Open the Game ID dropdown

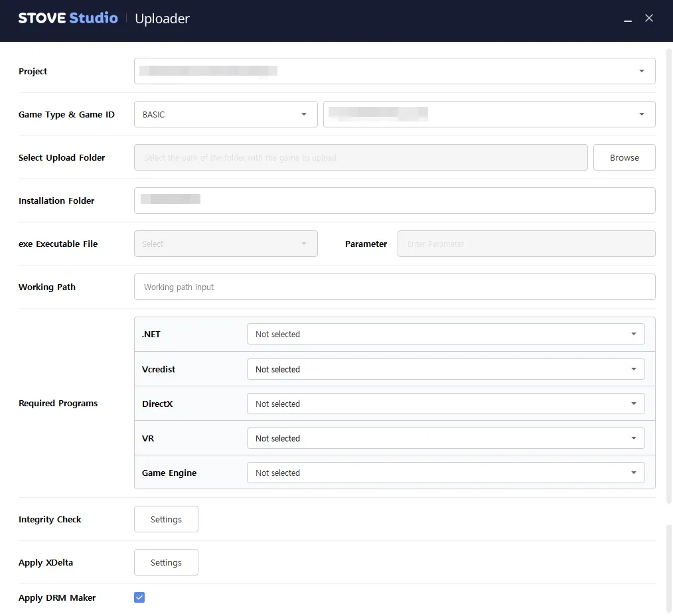click(x=489, y=114)
